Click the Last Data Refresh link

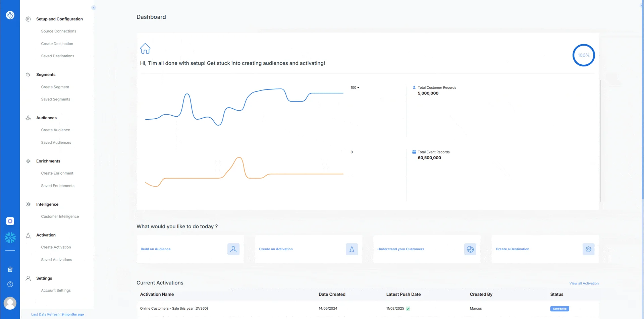click(57, 314)
